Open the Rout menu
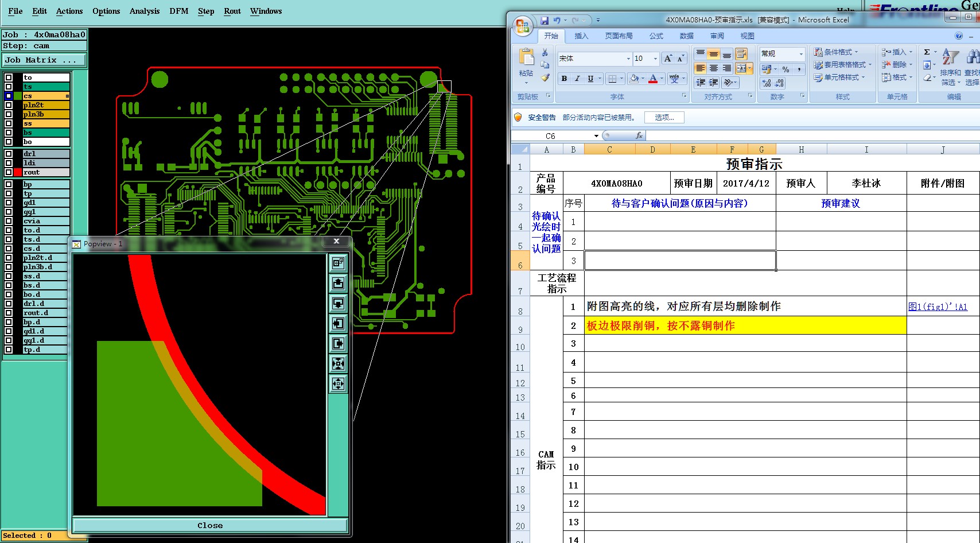Viewport: 980px width, 543px height. (232, 11)
